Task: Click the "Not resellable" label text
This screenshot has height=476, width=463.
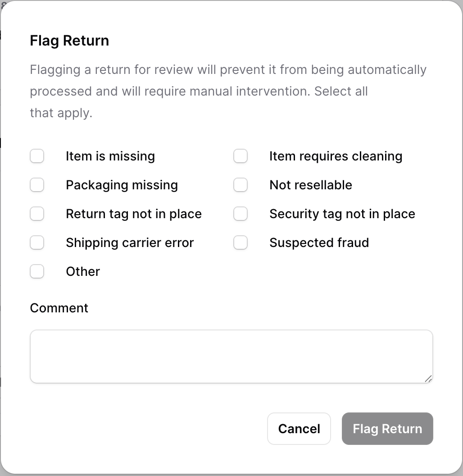Action: pyautogui.click(x=310, y=185)
